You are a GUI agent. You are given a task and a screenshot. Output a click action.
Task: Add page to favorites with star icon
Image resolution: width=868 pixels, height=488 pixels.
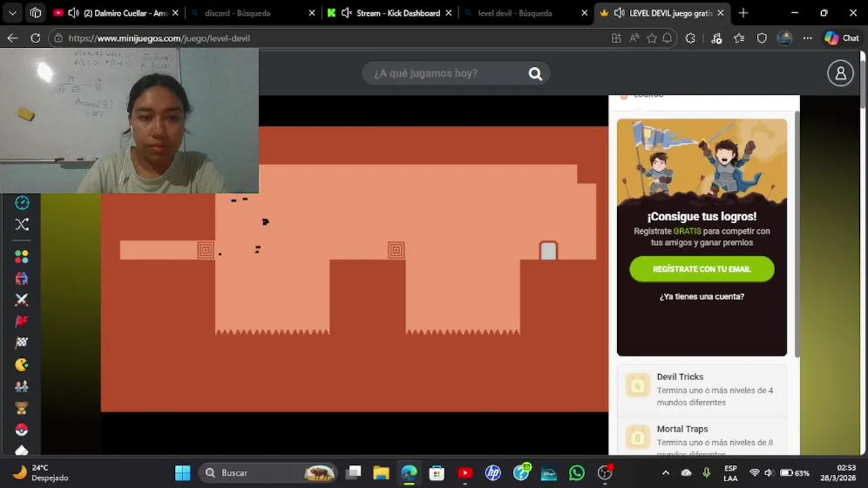tap(652, 39)
